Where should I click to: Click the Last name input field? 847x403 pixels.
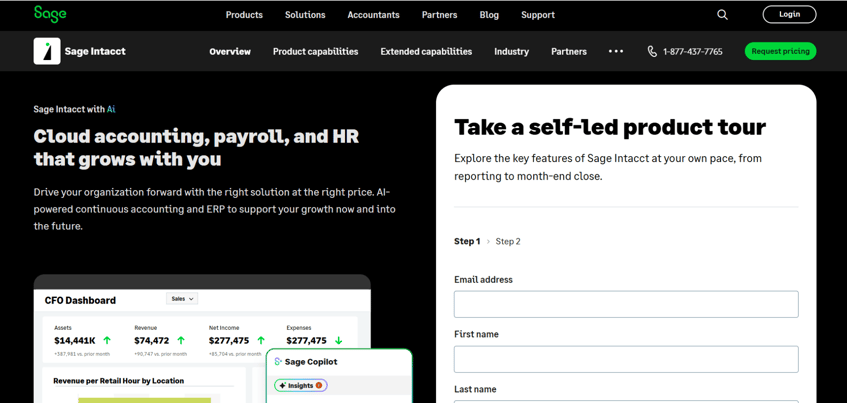click(x=626, y=401)
